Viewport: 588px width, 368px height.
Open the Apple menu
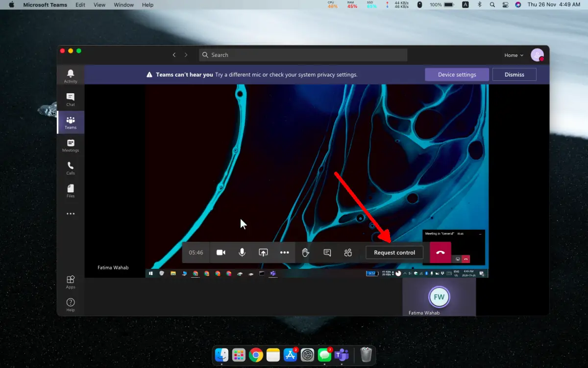tap(11, 5)
